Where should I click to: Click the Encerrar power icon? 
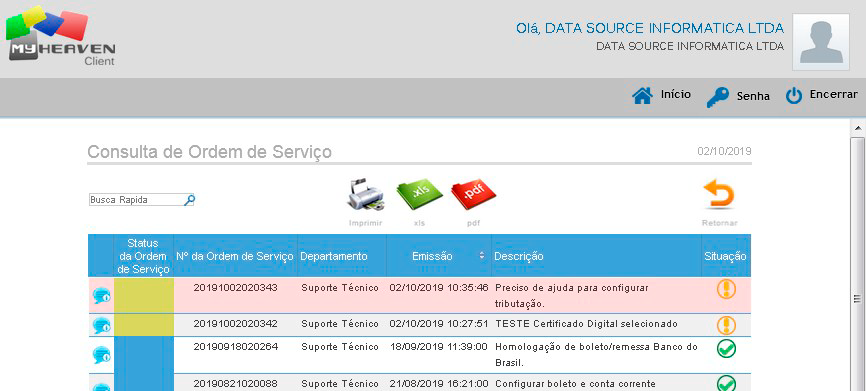(x=794, y=96)
